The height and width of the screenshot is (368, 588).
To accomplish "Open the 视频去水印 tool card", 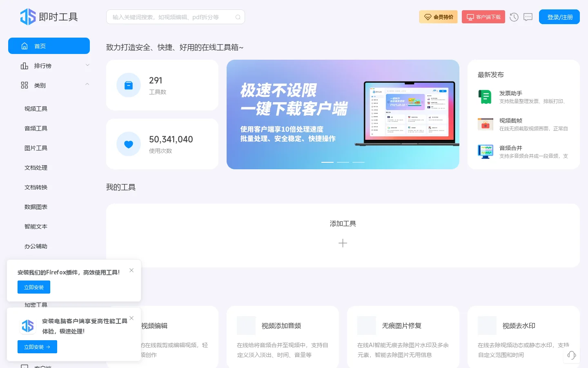I will coord(523,337).
